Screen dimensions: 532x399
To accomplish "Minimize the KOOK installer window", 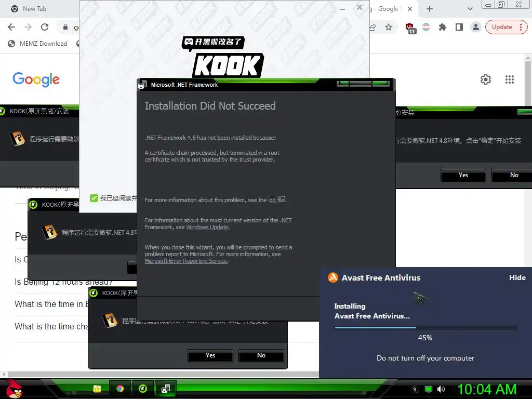I will [342, 9].
